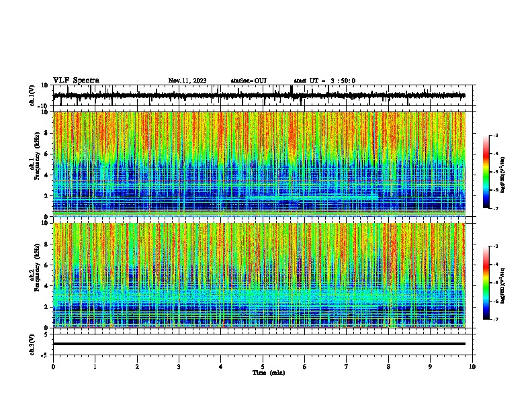This screenshot has height=411, width=532.
Task: Click the "-3" label atop ch.1 colorbar
Action: [495, 135]
